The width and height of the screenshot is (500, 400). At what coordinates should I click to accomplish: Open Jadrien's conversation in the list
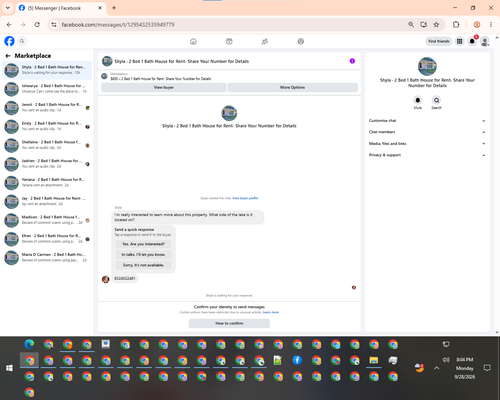pos(47,163)
